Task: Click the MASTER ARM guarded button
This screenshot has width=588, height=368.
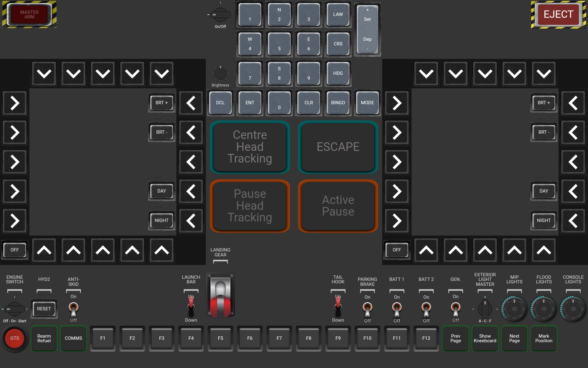Action: 29,14
